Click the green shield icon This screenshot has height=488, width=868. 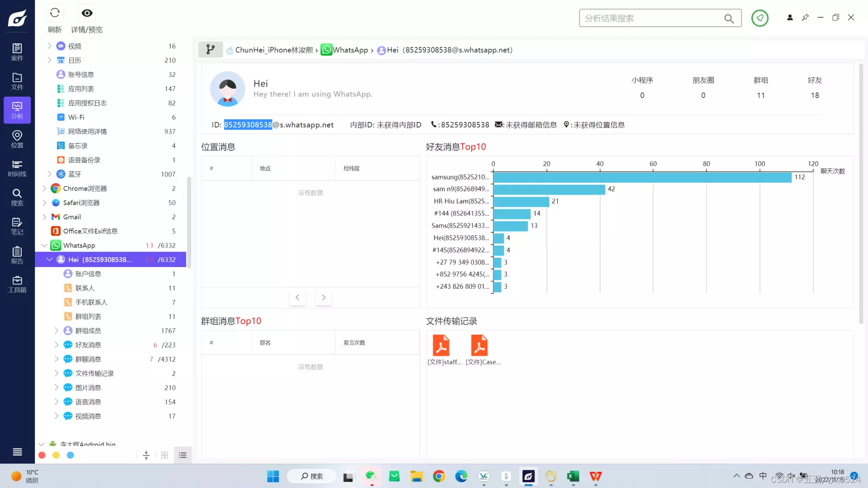tap(759, 18)
